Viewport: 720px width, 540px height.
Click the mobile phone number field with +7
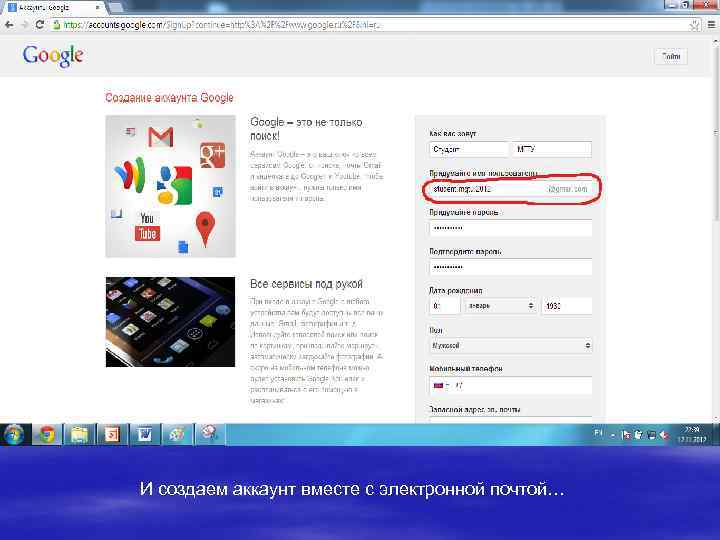tap(511, 386)
